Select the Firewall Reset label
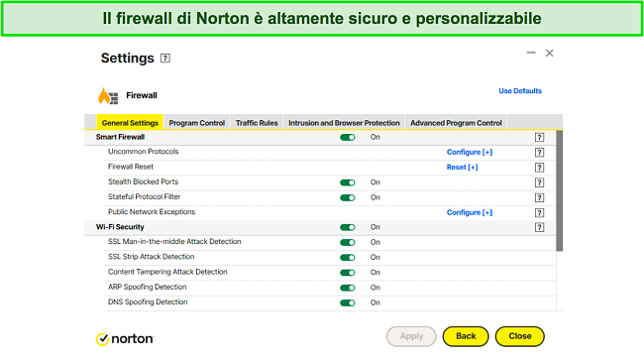 [x=131, y=167]
